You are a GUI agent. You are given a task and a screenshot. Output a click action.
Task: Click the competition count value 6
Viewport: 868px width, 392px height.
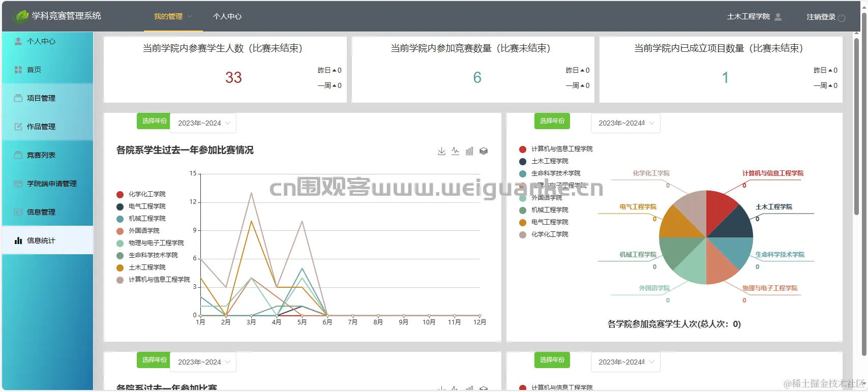(477, 77)
